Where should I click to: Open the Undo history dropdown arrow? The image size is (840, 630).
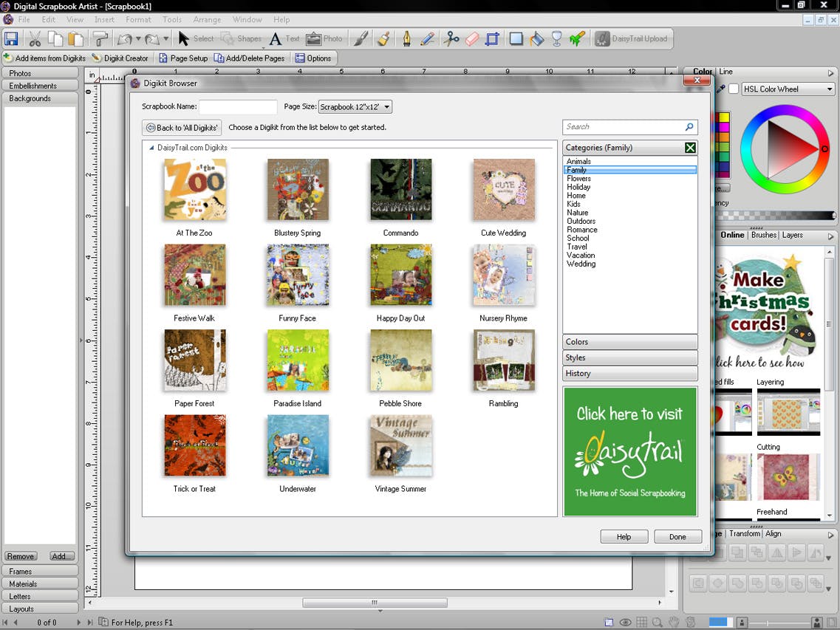pos(138,38)
